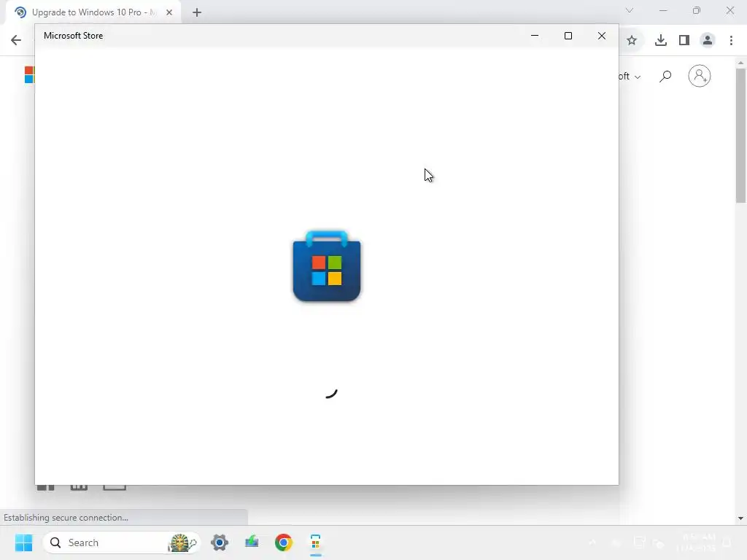747x560 pixels.
Task: Click Establishing secure connection status text
Action: (x=66, y=518)
